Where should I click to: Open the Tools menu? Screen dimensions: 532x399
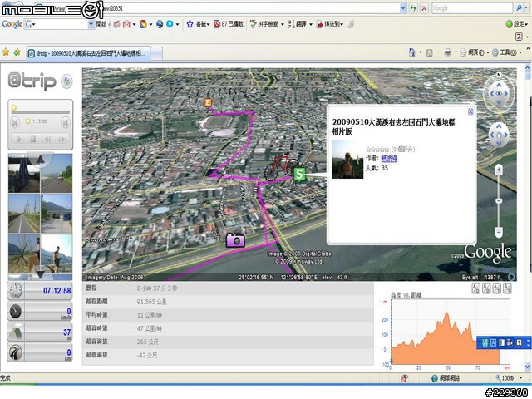pos(506,52)
